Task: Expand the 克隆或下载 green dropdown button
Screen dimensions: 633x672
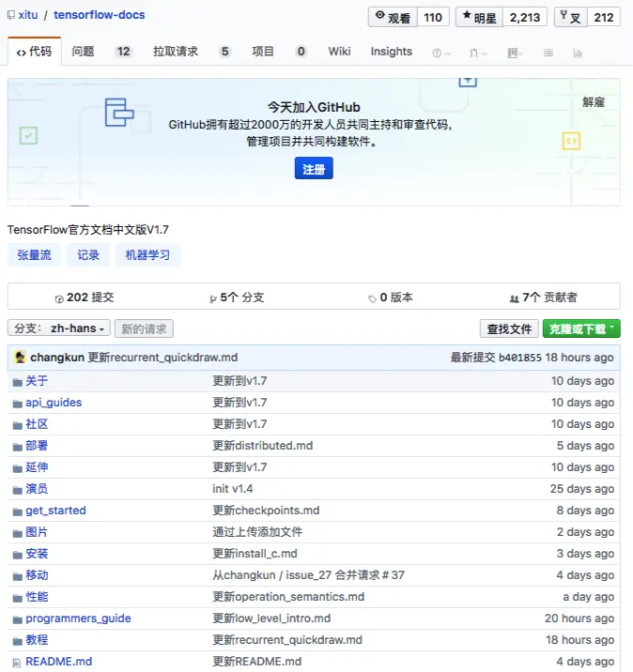Action: (581, 328)
